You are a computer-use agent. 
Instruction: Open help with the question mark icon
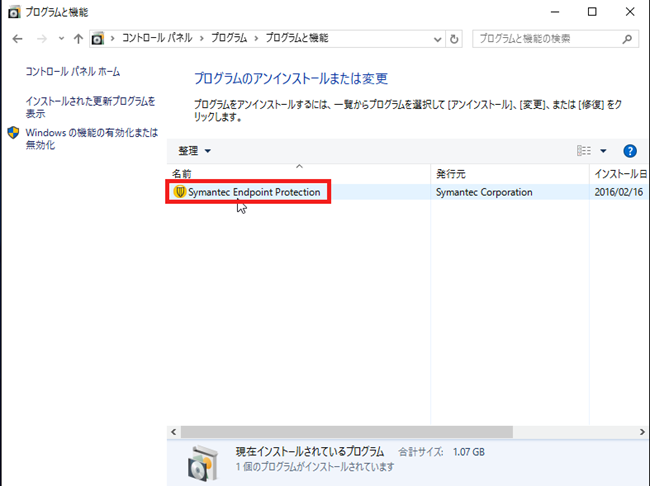click(x=630, y=151)
